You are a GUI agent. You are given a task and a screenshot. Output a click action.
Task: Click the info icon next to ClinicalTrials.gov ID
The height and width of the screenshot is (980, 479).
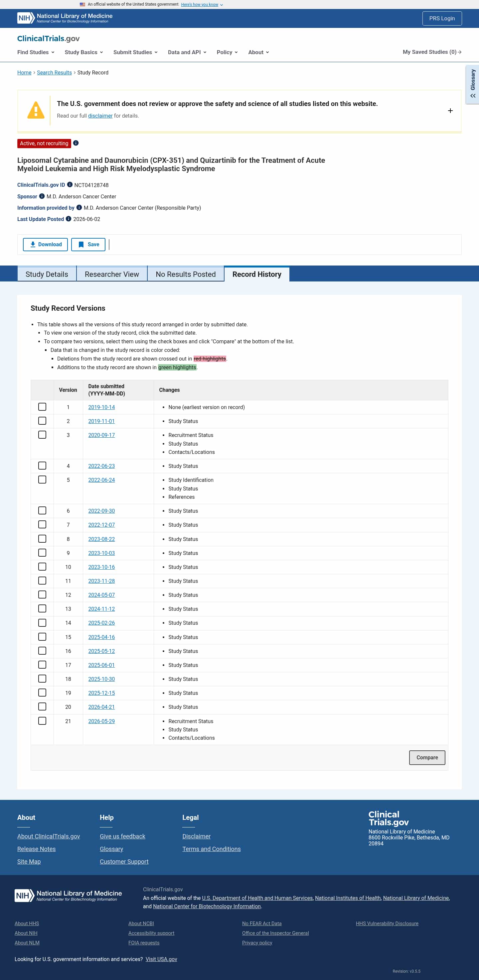pyautogui.click(x=70, y=184)
